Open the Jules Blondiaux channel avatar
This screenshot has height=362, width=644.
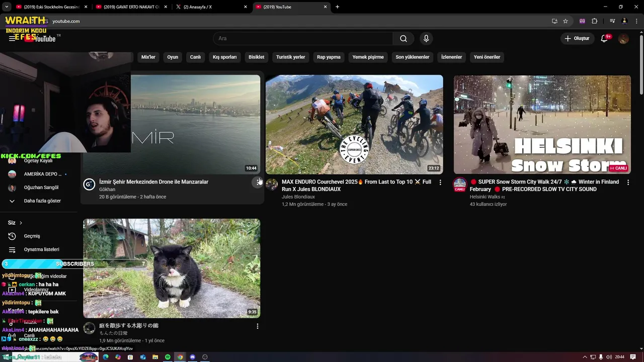point(272,185)
